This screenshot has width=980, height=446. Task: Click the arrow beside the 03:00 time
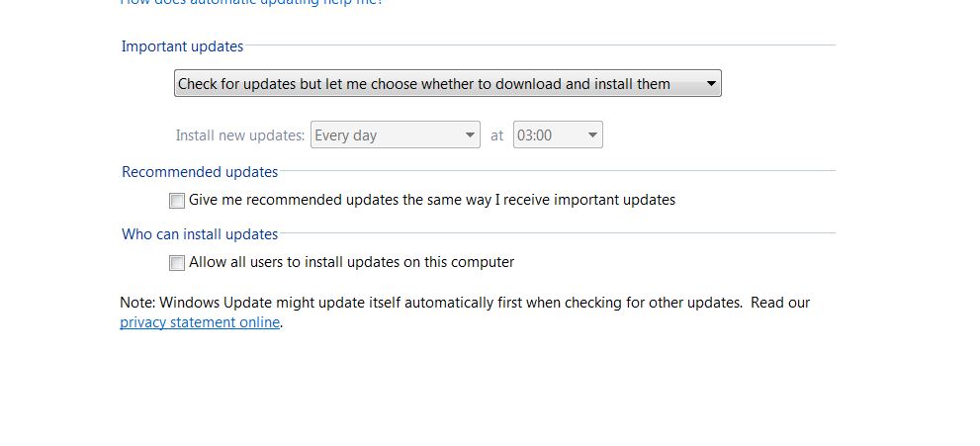[592, 135]
